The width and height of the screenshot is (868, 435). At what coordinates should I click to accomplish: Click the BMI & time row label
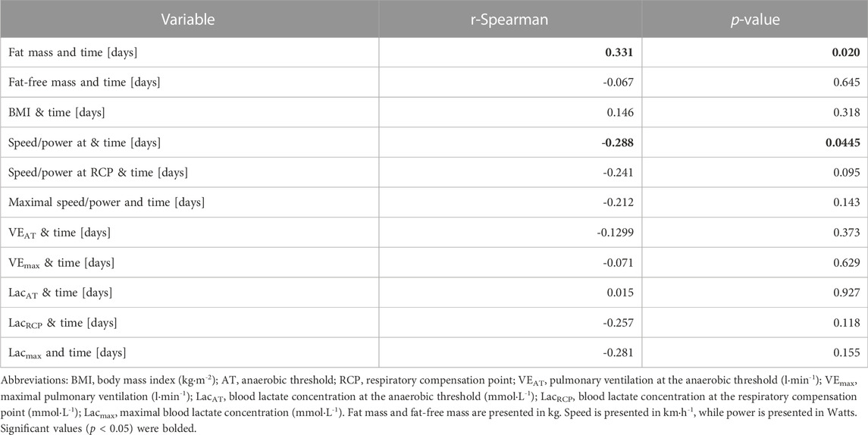(56, 112)
